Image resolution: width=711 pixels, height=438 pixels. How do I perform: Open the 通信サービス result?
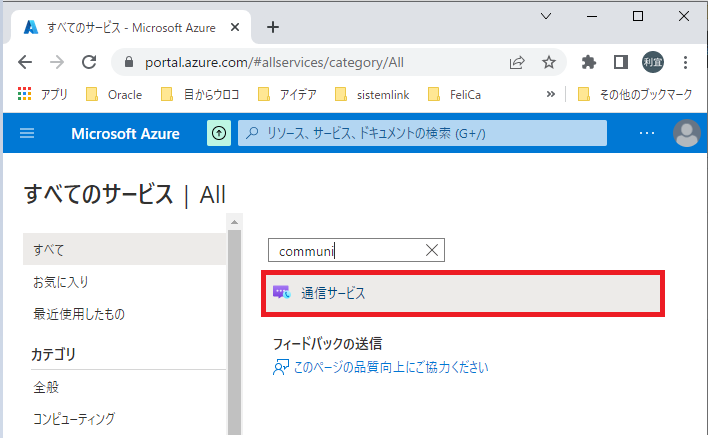(x=463, y=293)
